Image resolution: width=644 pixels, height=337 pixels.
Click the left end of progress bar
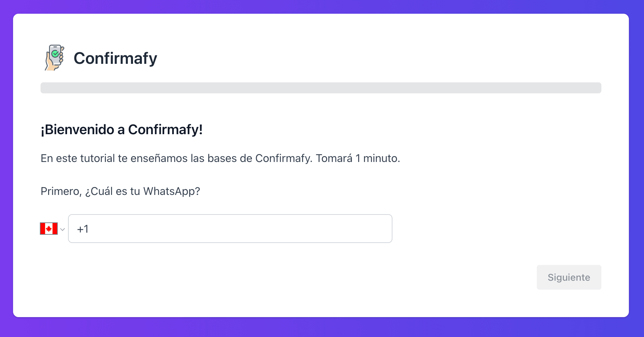45,88
